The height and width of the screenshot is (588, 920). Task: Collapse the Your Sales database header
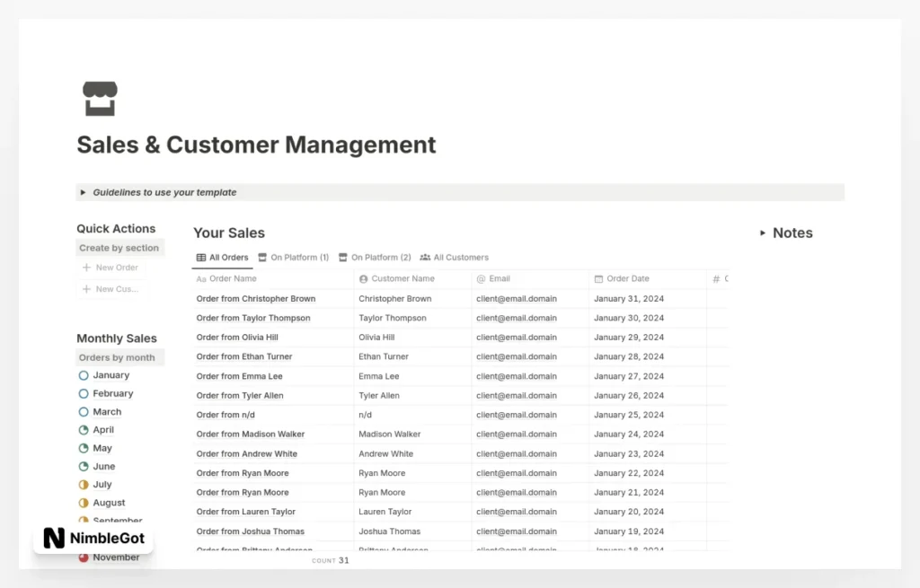tap(229, 233)
